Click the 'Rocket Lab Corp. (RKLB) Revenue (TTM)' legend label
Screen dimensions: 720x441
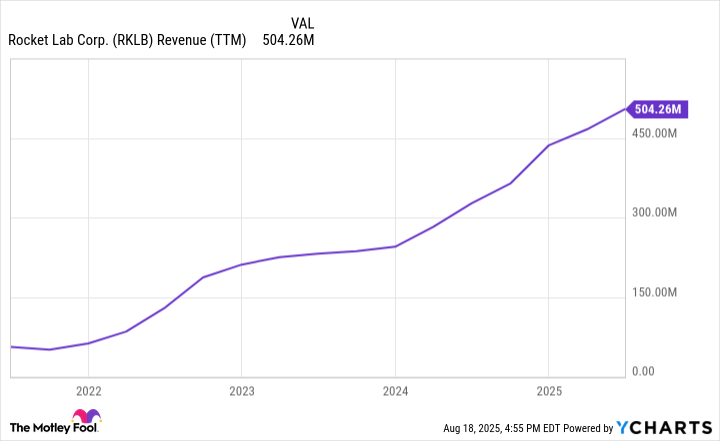(x=127, y=40)
